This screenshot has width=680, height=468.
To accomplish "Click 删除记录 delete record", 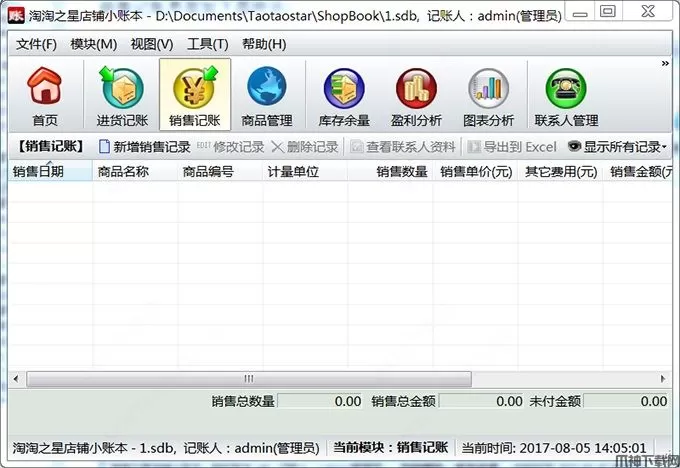I will pyautogui.click(x=304, y=147).
